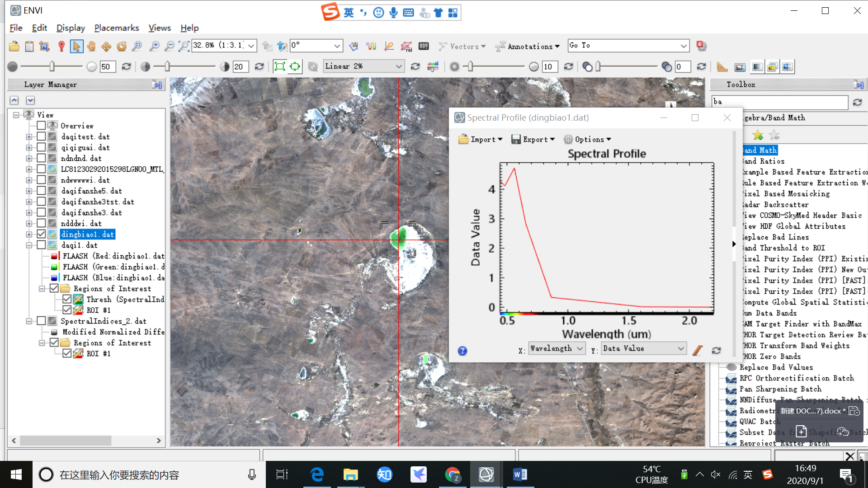Reset the brightness slider refresh icon

(x=127, y=66)
